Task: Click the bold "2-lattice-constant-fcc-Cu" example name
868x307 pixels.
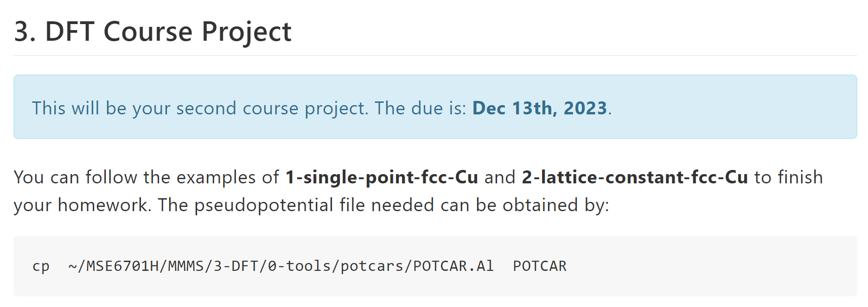Action: click(x=634, y=177)
